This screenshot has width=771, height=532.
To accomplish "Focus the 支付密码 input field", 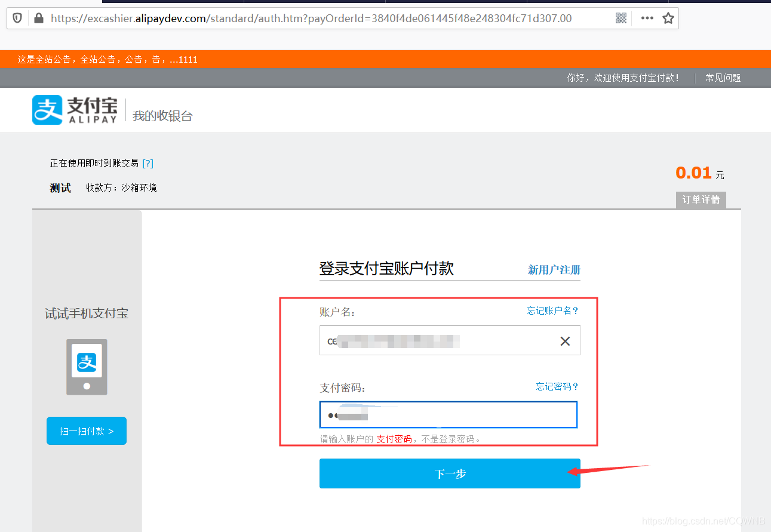I will click(x=449, y=415).
